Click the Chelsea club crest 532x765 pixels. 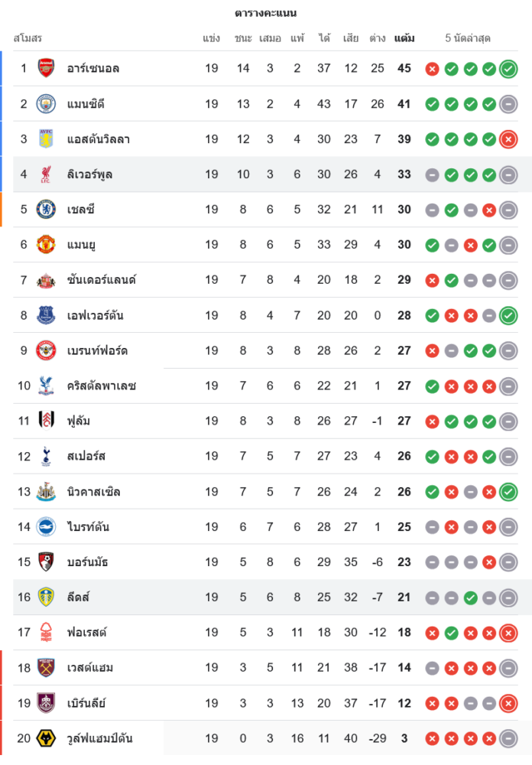pyautogui.click(x=46, y=209)
